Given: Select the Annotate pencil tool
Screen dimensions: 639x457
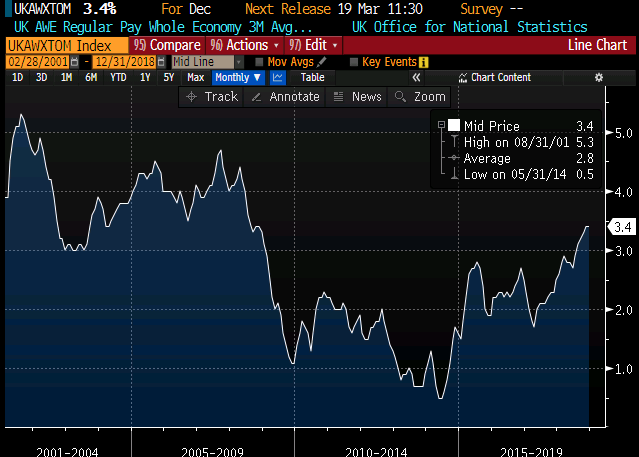Looking at the screenshot, I should pos(257,96).
